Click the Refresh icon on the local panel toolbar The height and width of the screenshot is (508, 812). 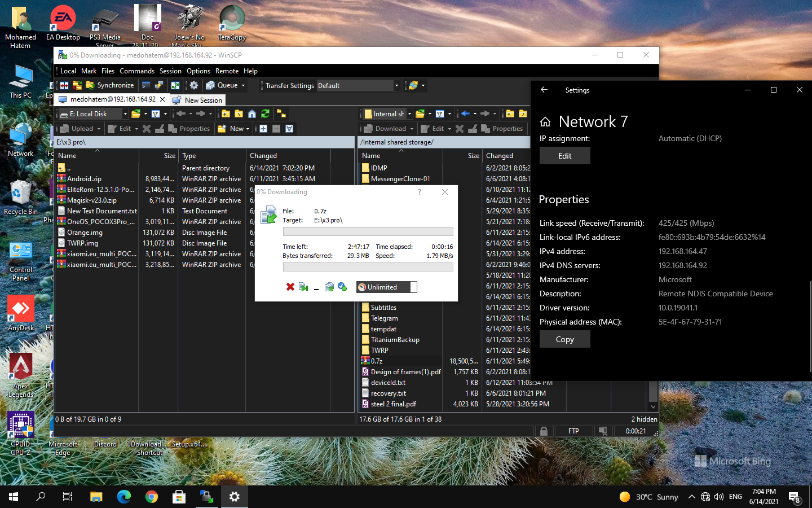point(265,113)
